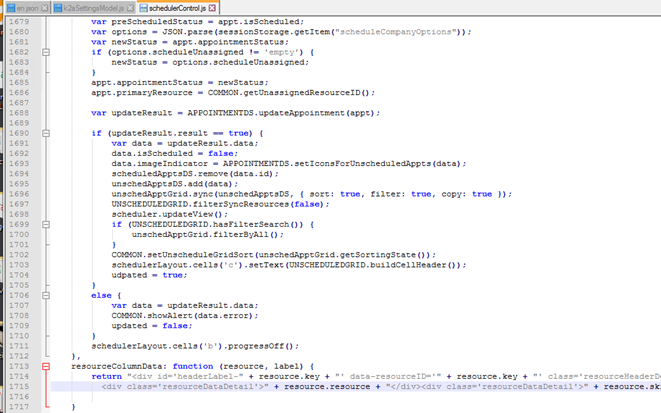The height and width of the screenshot is (413, 661).
Task: Open the k2aSettingsModel.js tab
Action: click(x=87, y=7)
